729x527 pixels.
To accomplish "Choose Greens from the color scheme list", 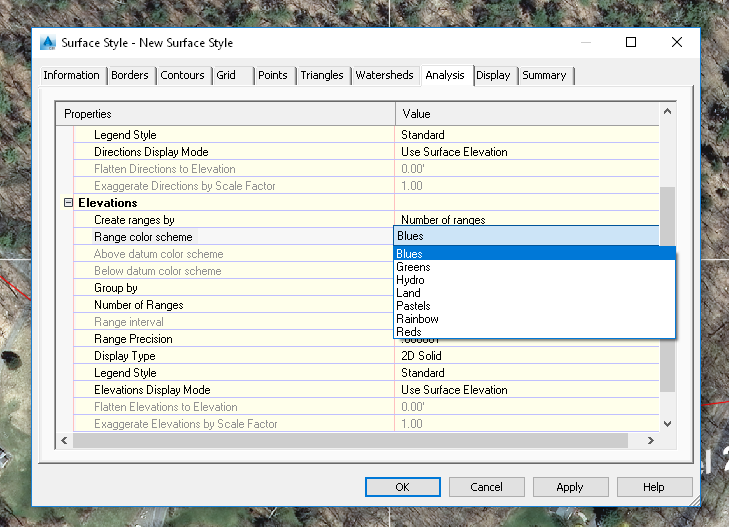I will (534, 267).
